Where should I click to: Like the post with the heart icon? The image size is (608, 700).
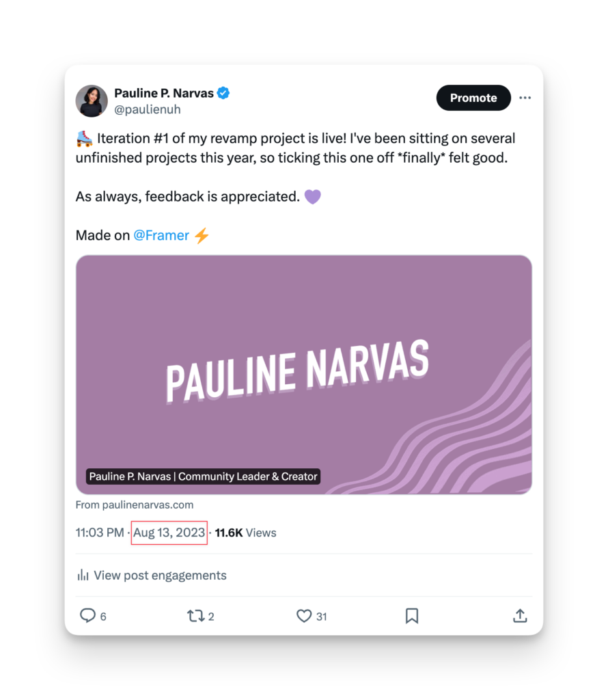[x=304, y=616]
